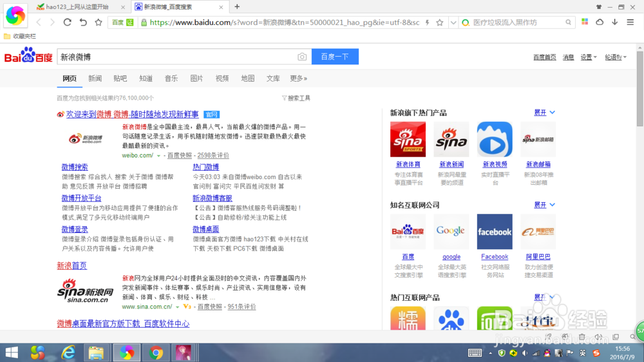The width and height of the screenshot is (644, 362).
Task: Open the 收藏夹栏 favorites folder
Action: (x=20, y=36)
